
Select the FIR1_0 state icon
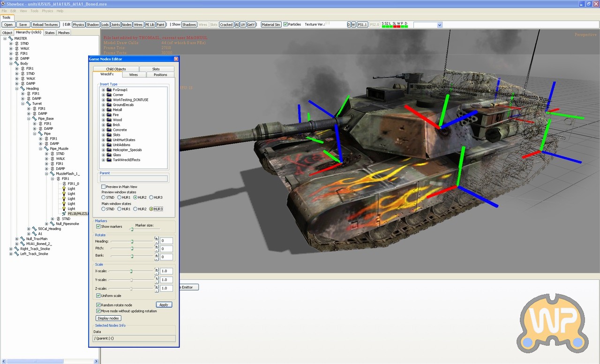64,184
